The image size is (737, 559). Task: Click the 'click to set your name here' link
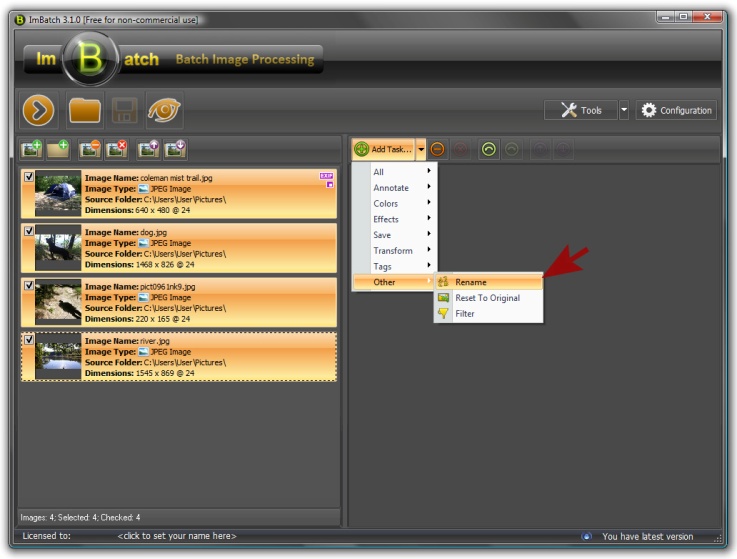pos(177,537)
